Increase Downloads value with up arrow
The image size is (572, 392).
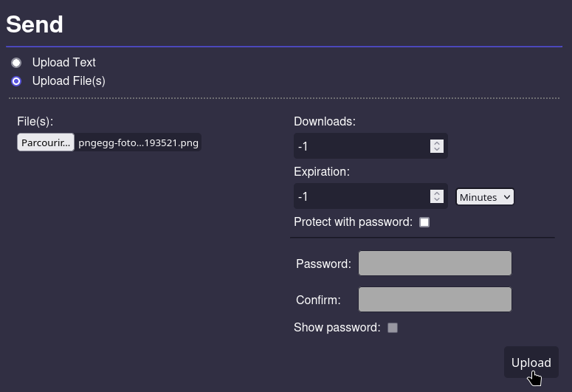pyautogui.click(x=437, y=143)
